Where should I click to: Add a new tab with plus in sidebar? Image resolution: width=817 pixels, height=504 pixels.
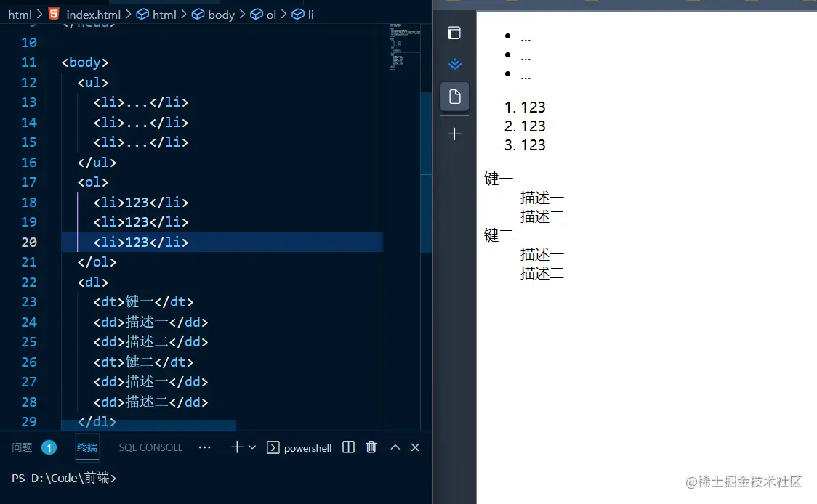point(454,134)
